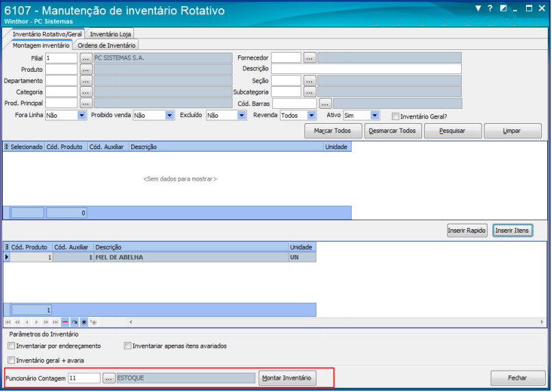Click Inserir Itens button
Screen dimensions: 552x392
512,231
